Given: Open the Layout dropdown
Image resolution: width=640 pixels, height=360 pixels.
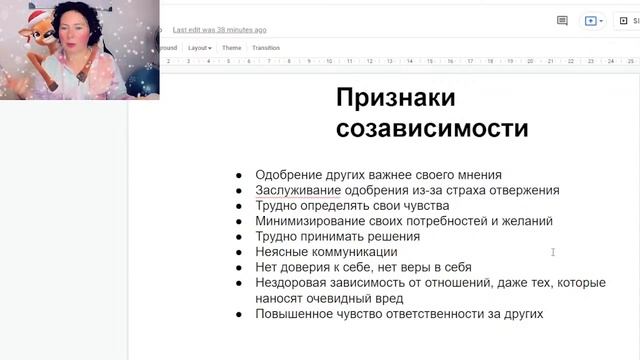Looking at the screenshot, I should point(200,48).
